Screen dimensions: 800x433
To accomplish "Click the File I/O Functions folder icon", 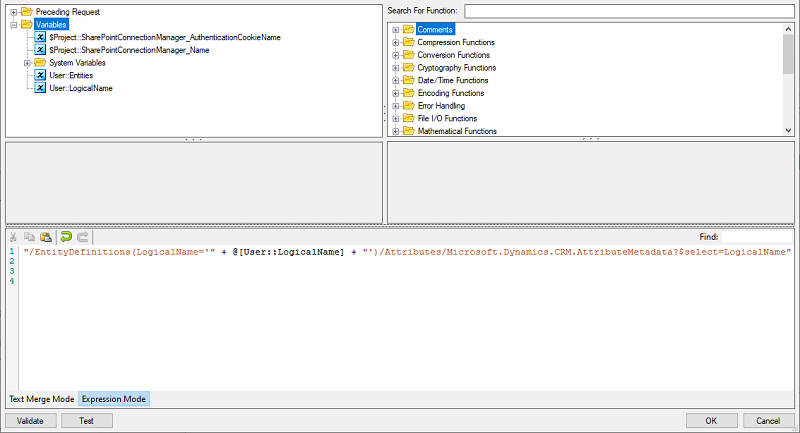I will (x=408, y=118).
